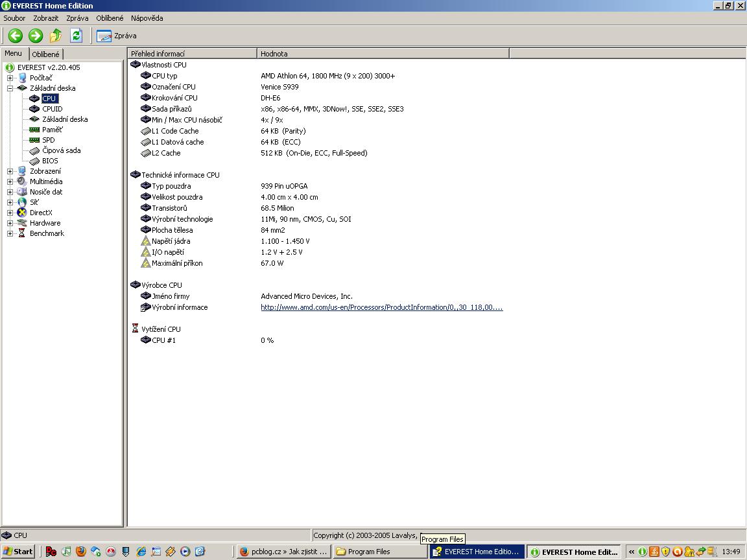
Task: Click the green Forward arrow toolbar icon
Action: [x=36, y=36]
